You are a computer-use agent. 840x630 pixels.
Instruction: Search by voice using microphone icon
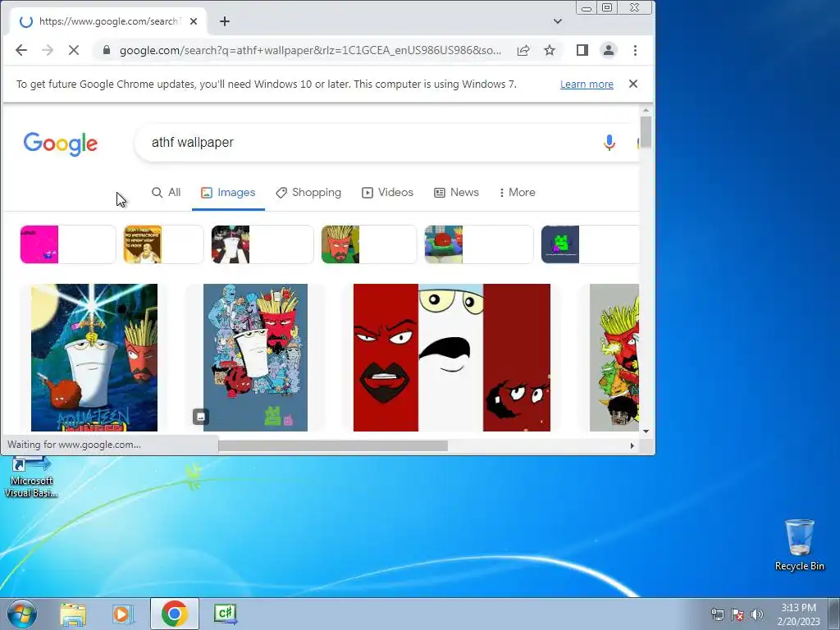[x=609, y=143]
